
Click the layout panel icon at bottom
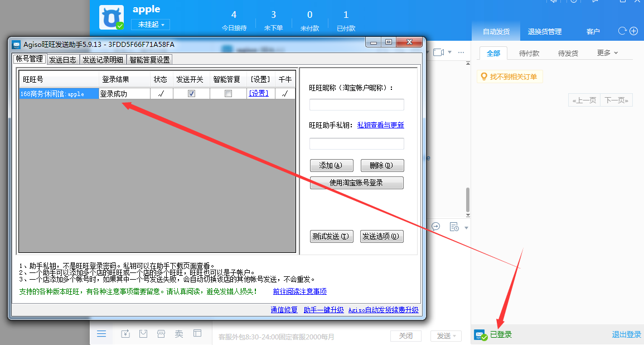tap(197, 333)
